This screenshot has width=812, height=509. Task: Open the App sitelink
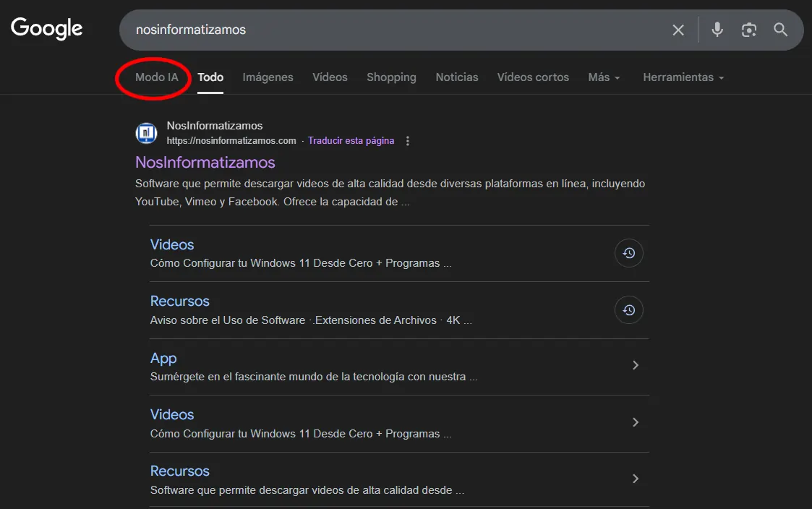(x=163, y=359)
